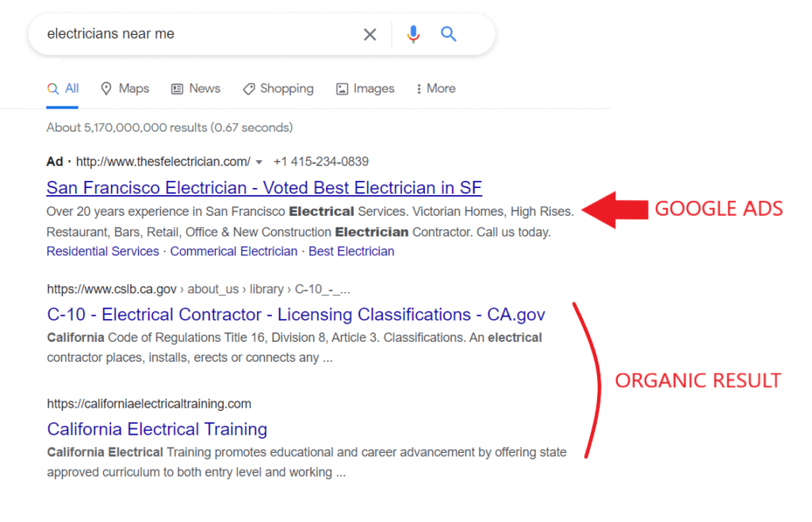The height and width of the screenshot is (522, 812).
Task: Switch to the All tab
Action: click(x=63, y=88)
